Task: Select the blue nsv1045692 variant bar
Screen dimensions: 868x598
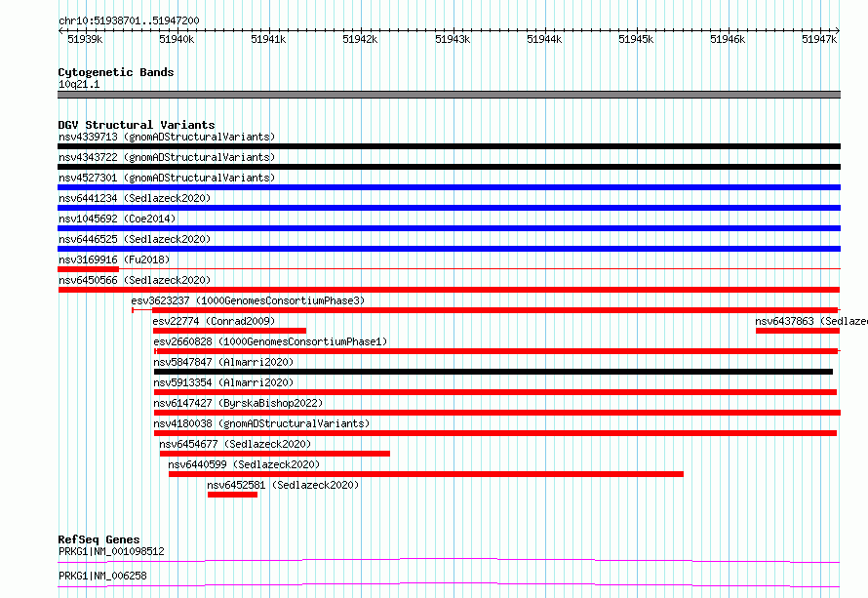Action: (449, 228)
